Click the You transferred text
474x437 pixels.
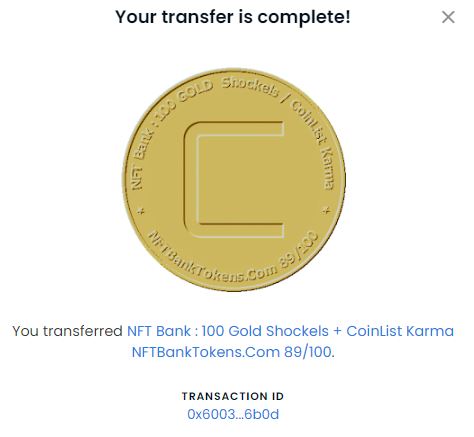[68, 331]
